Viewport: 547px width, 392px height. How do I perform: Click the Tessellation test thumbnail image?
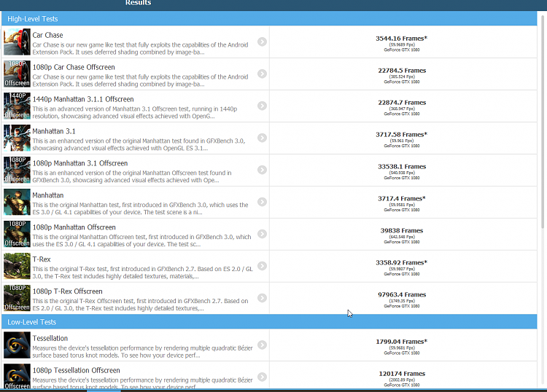[17, 345]
